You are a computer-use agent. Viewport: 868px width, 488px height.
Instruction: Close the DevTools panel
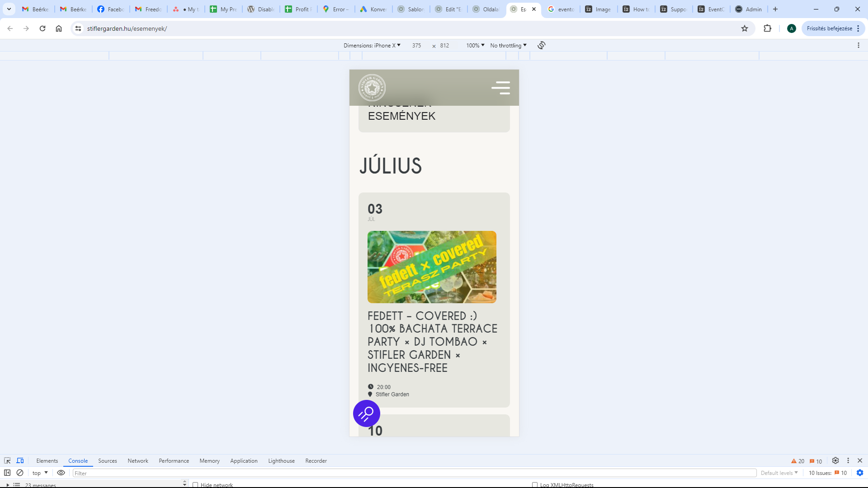pyautogui.click(x=860, y=460)
